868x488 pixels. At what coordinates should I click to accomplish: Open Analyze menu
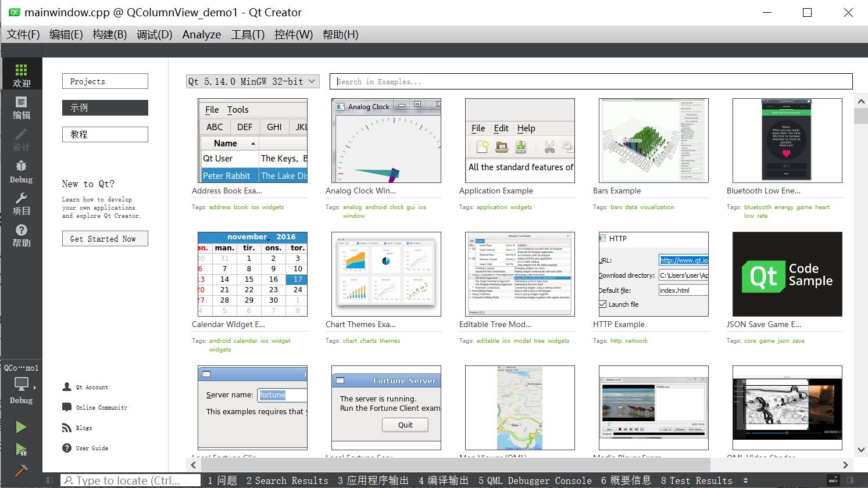click(202, 34)
